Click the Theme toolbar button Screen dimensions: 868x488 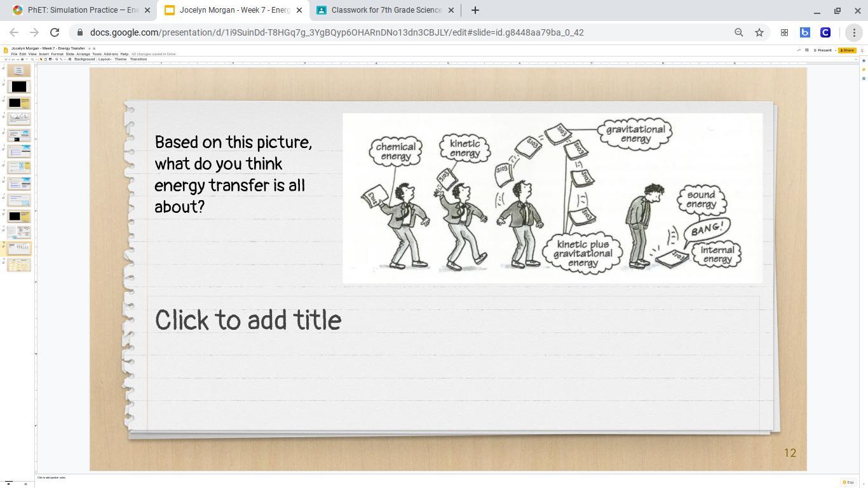pos(121,59)
